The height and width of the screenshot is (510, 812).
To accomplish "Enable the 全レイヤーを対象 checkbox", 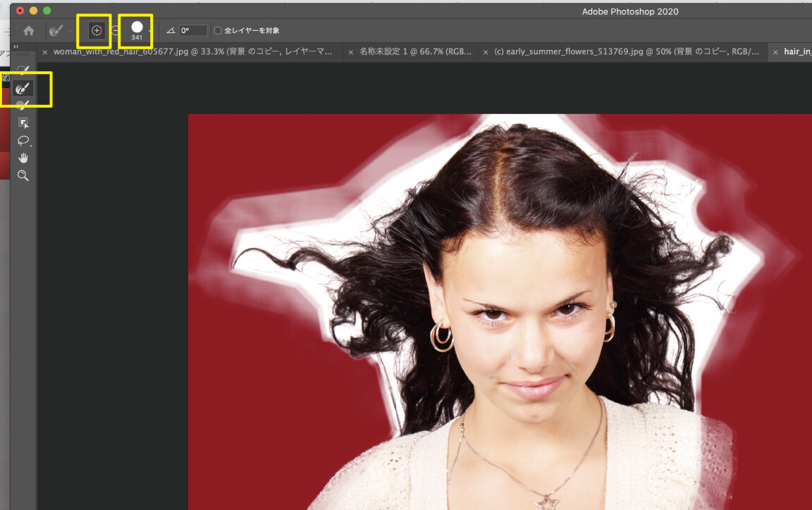I will coord(218,30).
